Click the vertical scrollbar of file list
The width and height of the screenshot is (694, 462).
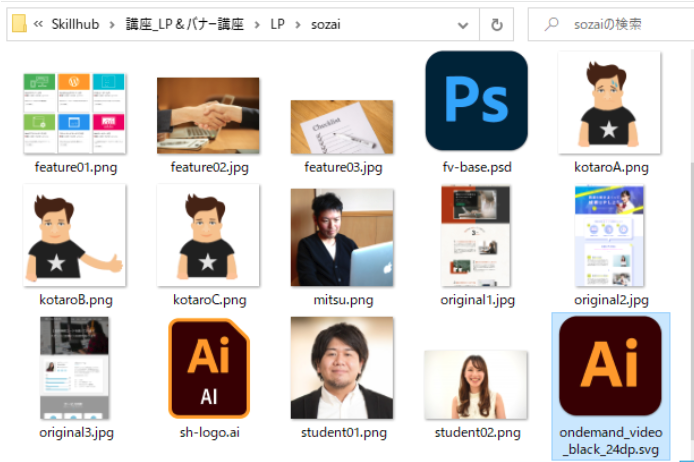tap(691, 301)
